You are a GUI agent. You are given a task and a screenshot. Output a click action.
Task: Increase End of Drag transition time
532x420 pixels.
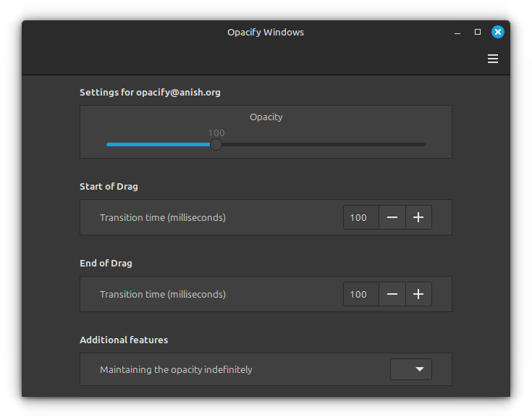point(418,294)
